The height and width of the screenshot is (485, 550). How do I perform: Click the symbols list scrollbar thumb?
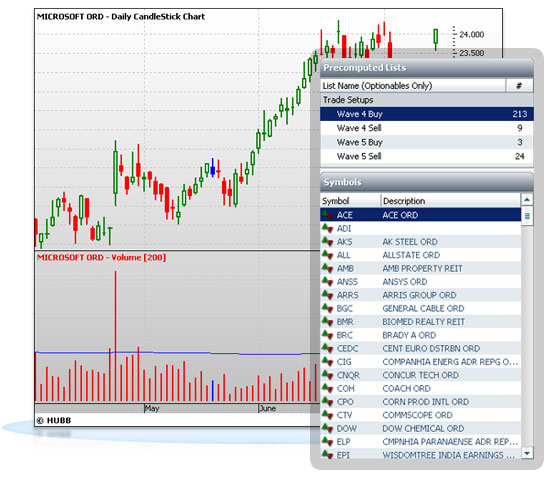(527, 216)
